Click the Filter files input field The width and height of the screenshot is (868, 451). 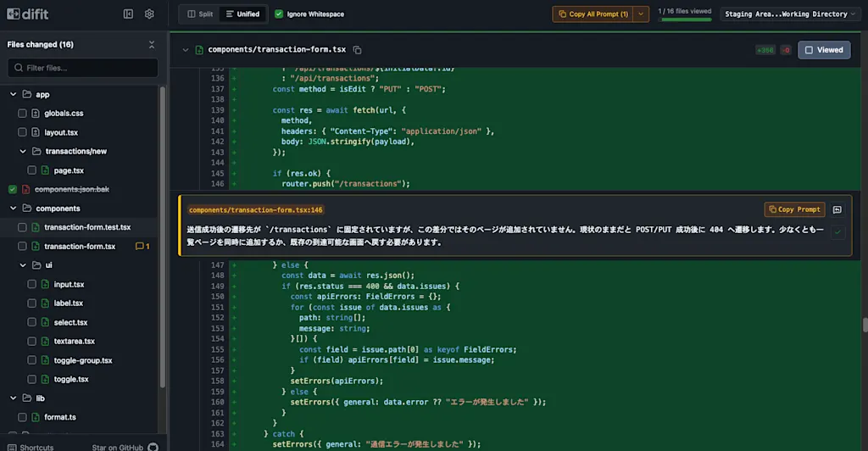[82, 68]
